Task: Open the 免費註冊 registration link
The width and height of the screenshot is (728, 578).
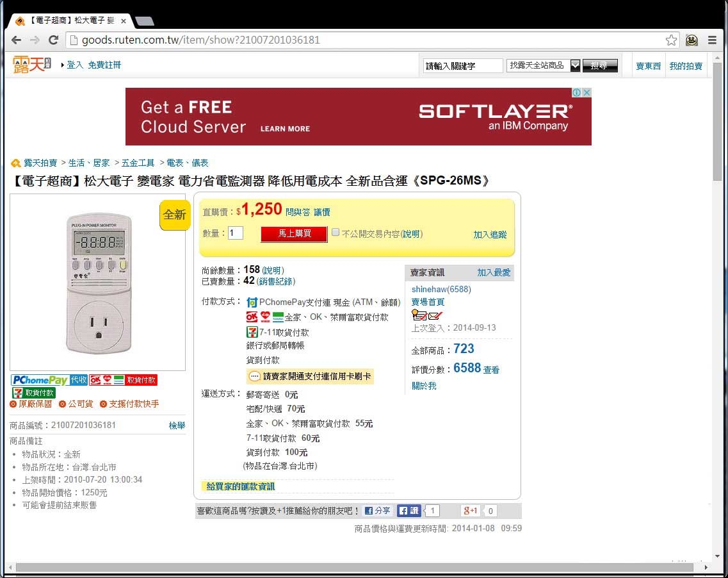Action: (x=104, y=65)
